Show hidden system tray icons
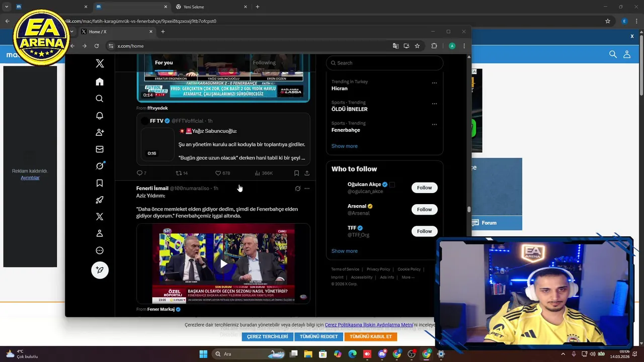Screen dimensions: 644x362 point(563,354)
